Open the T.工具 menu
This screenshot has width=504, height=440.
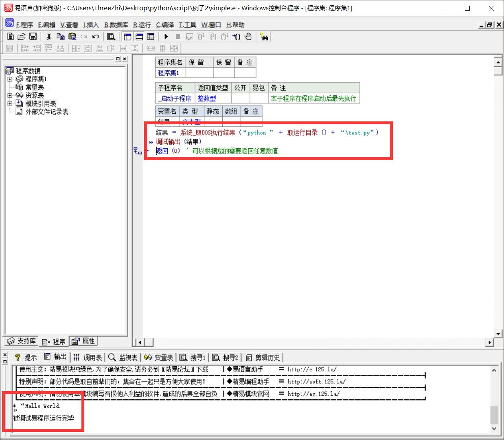point(187,25)
